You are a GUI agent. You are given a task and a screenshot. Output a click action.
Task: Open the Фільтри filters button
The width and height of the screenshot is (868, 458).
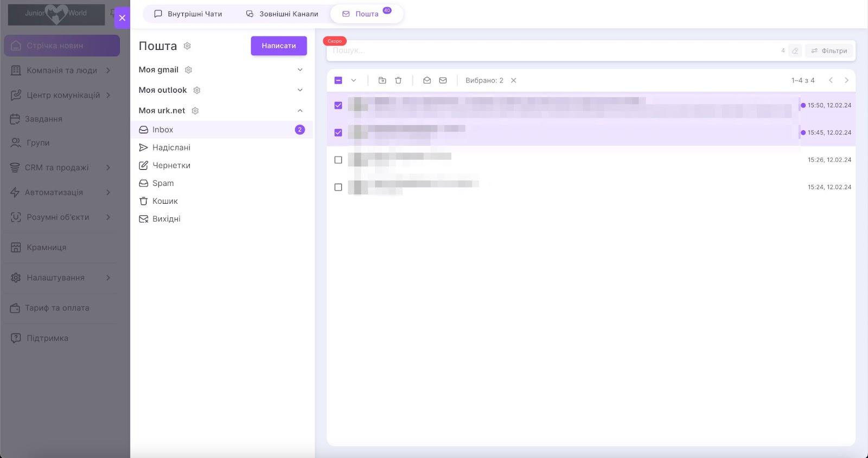coord(829,51)
